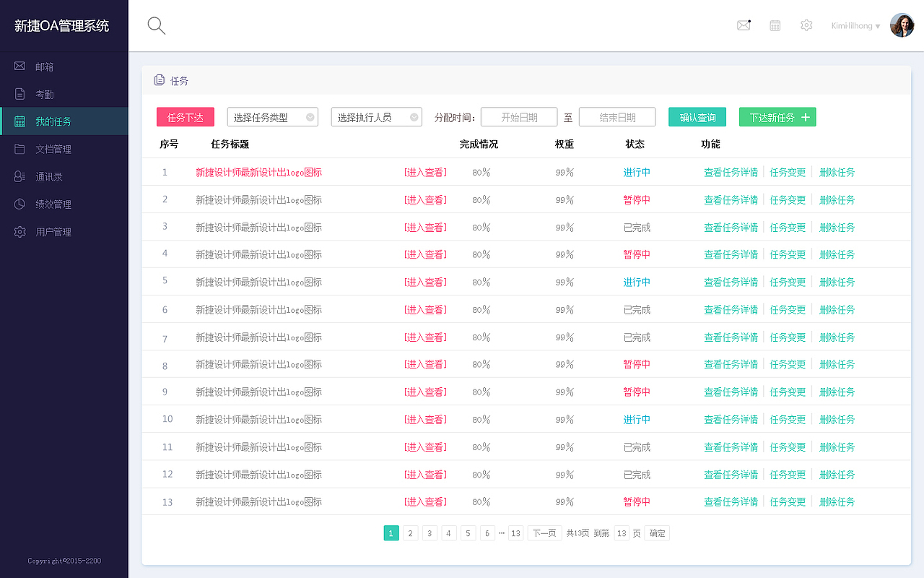924x578 pixels.
Task: Select the 任务 header tab
Action: (173, 81)
